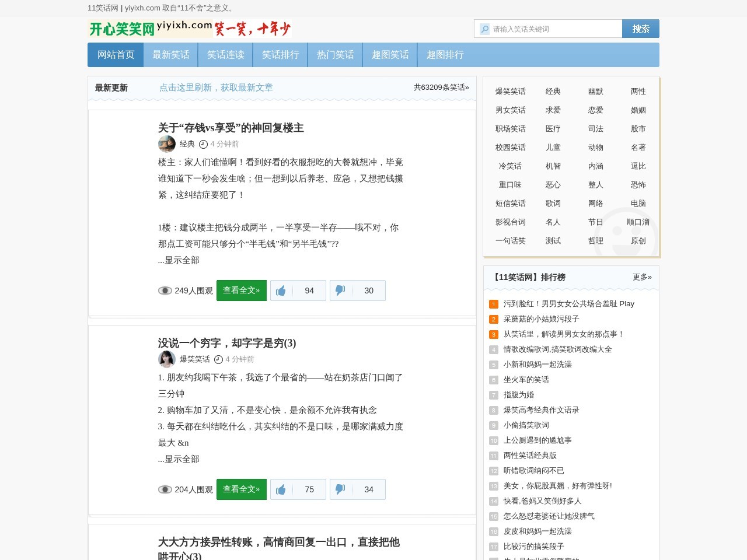The width and height of the screenshot is (747, 560).
Task: Open the 共63209条笑话 link
Action: coord(441,87)
